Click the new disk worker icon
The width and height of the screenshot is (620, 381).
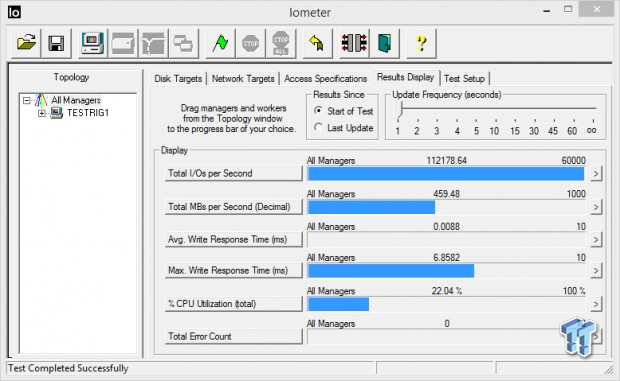(x=123, y=43)
